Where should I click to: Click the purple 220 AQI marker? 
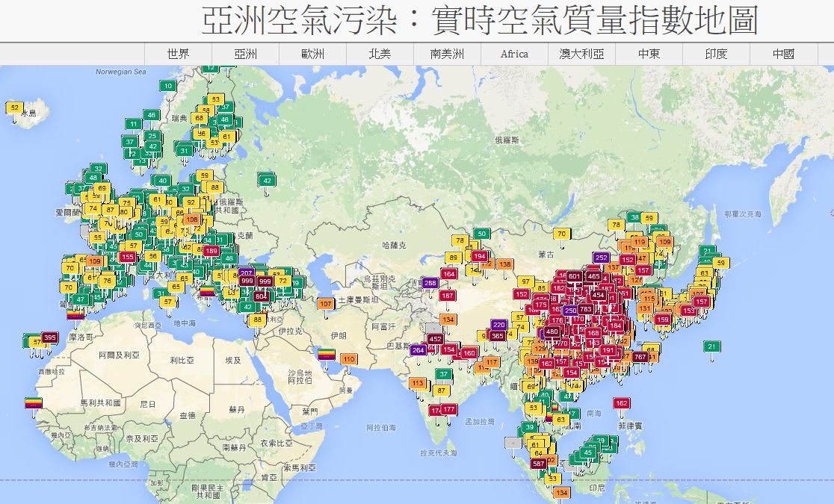click(x=498, y=325)
